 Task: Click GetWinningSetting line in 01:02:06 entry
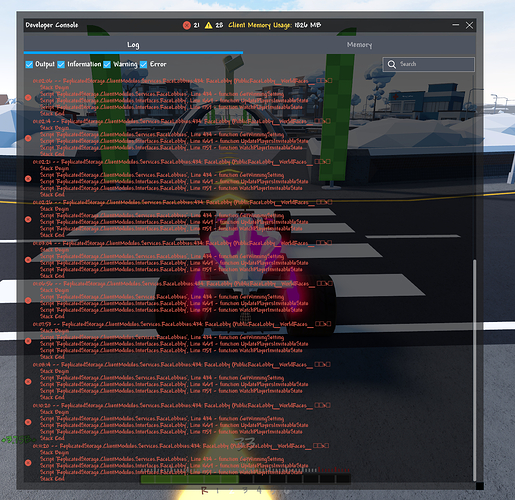pyautogui.click(x=162, y=94)
